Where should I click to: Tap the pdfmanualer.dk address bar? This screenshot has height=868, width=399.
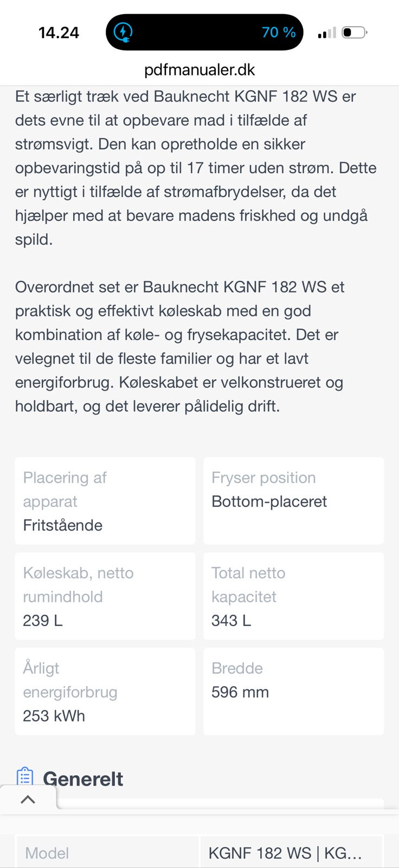pos(200,70)
